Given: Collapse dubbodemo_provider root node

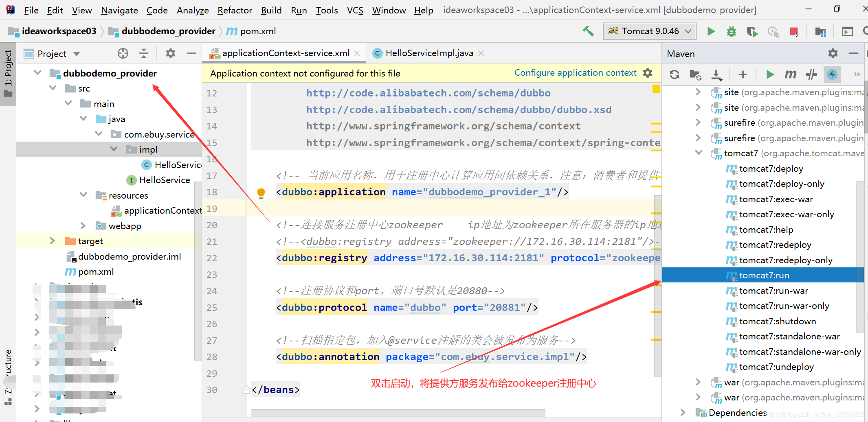Looking at the screenshot, I should [x=38, y=73].
